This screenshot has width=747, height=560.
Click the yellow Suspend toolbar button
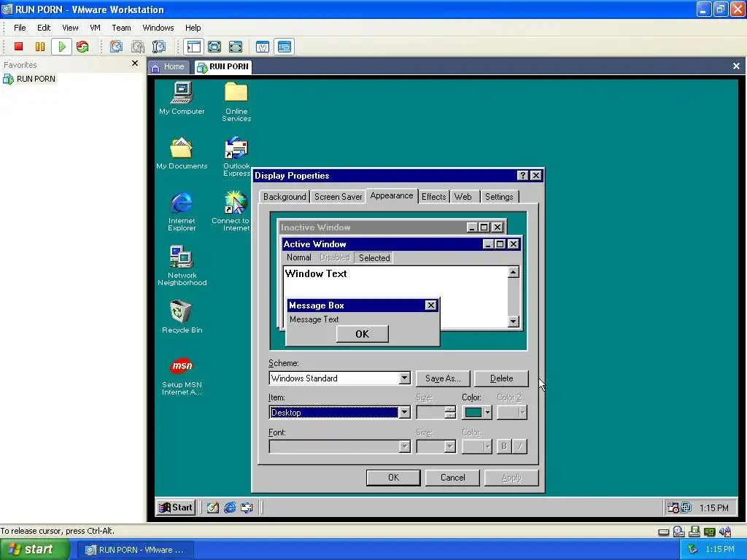[40, 47]
